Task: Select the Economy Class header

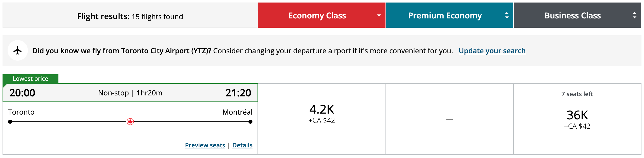Action: (317, 15)
